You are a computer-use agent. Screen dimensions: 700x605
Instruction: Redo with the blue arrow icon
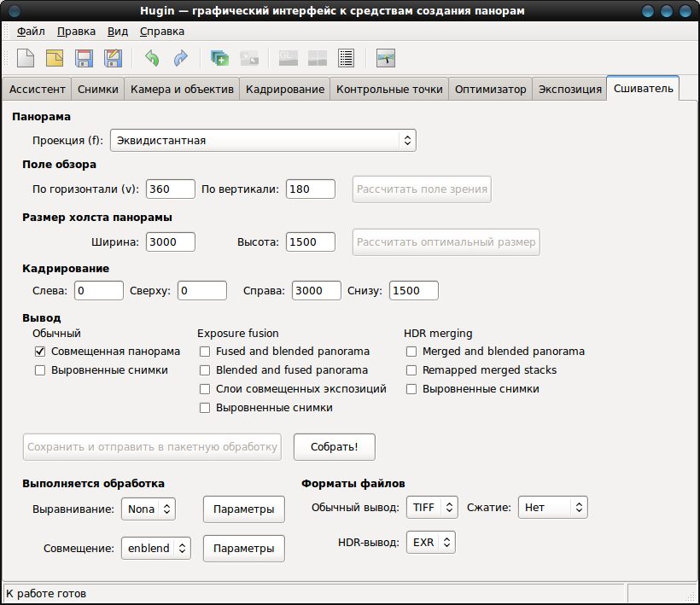tap(181, 58)
